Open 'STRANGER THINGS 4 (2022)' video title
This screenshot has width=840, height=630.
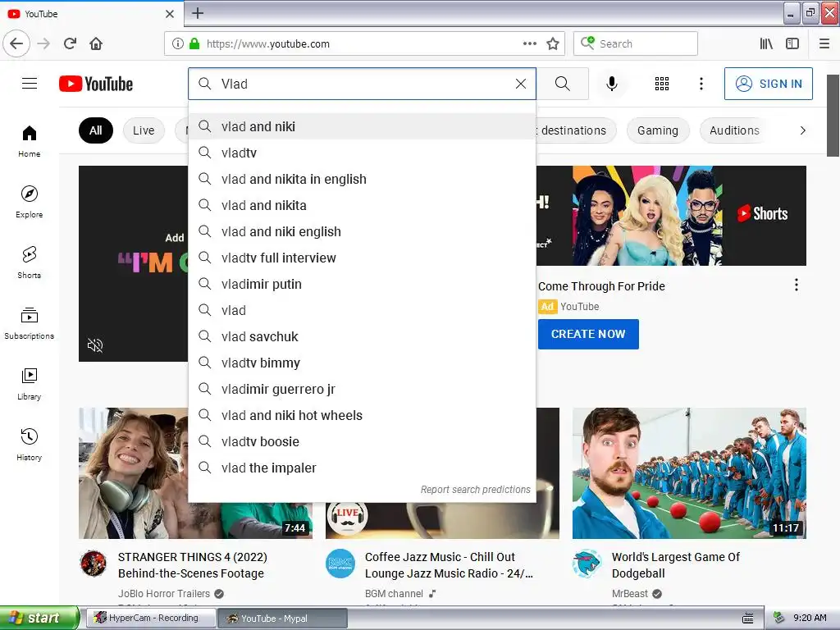coord(192,565)
